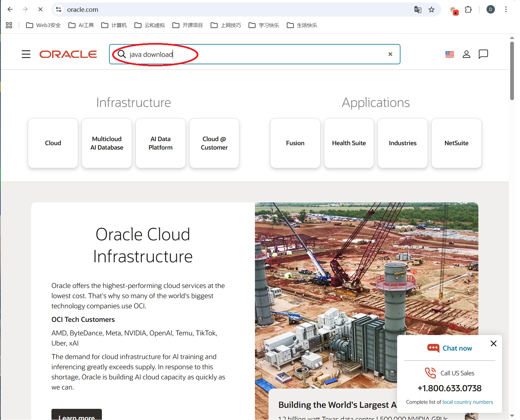Clear the search field text
The image size is (520, 420).
tap(390, 54)
